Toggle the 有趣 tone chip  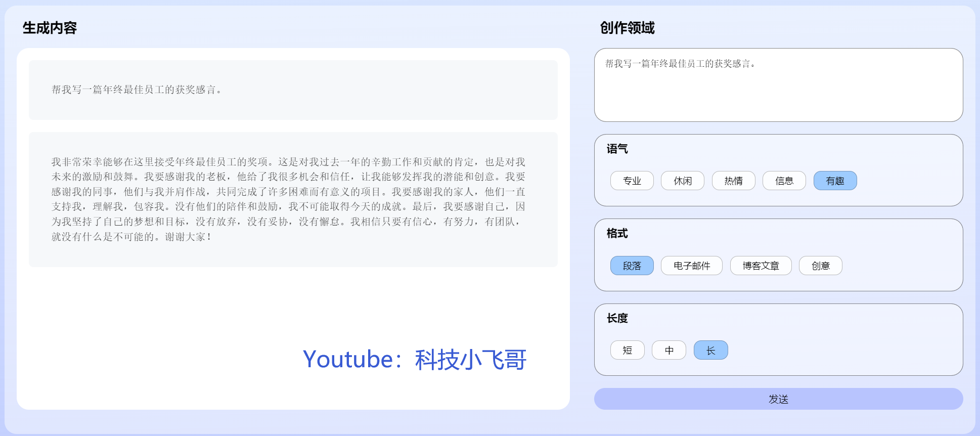click(x=835, y=181)
